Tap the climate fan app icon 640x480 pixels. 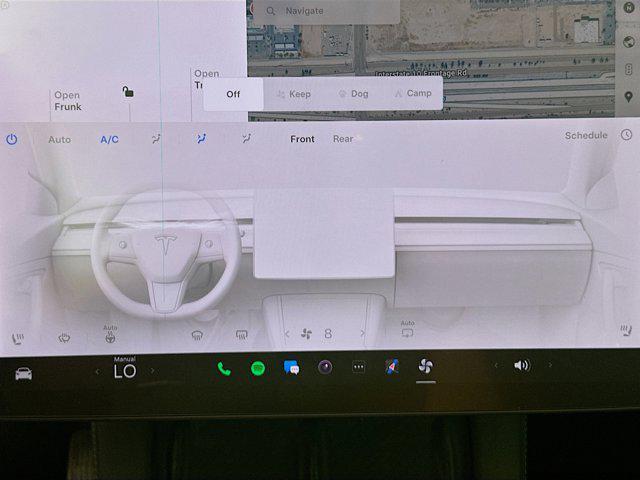coord(426,366)
